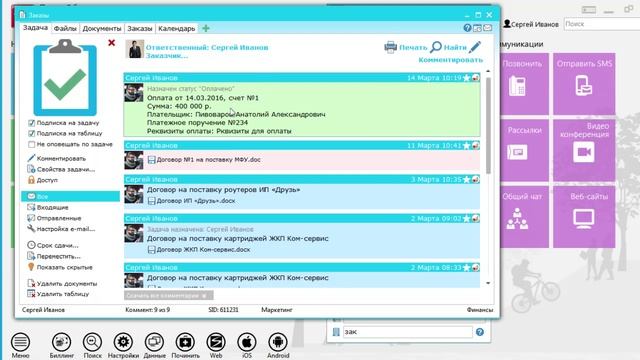Screen dimensions: 640x360
Task: Click Переместить option
Action: 54,256
